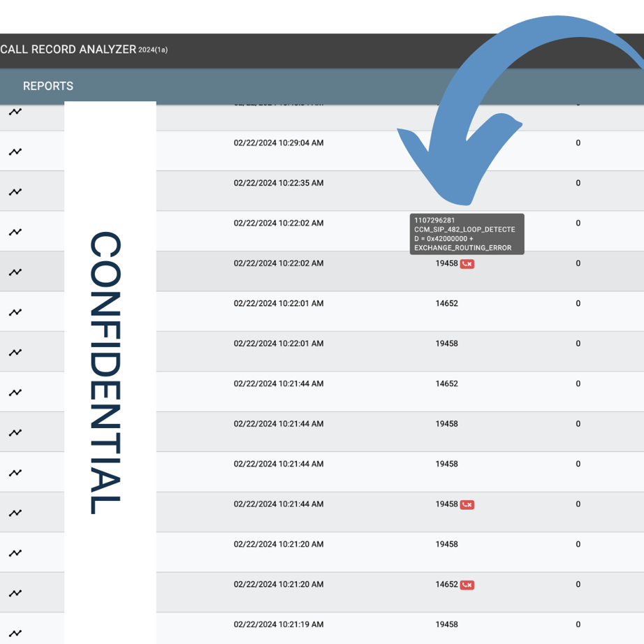
Task: Click extension 14652 in the 10:21:44 AM row
Action: coord(447,383)
